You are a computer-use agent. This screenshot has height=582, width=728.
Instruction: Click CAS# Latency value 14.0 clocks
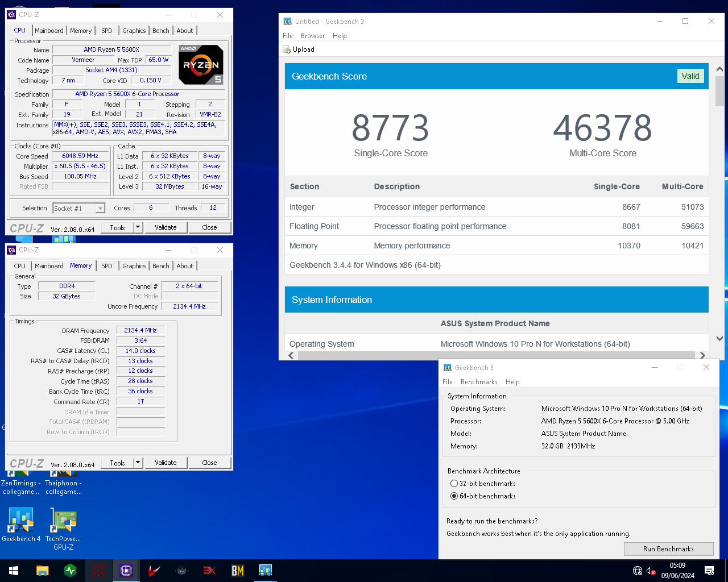[140, 351]
